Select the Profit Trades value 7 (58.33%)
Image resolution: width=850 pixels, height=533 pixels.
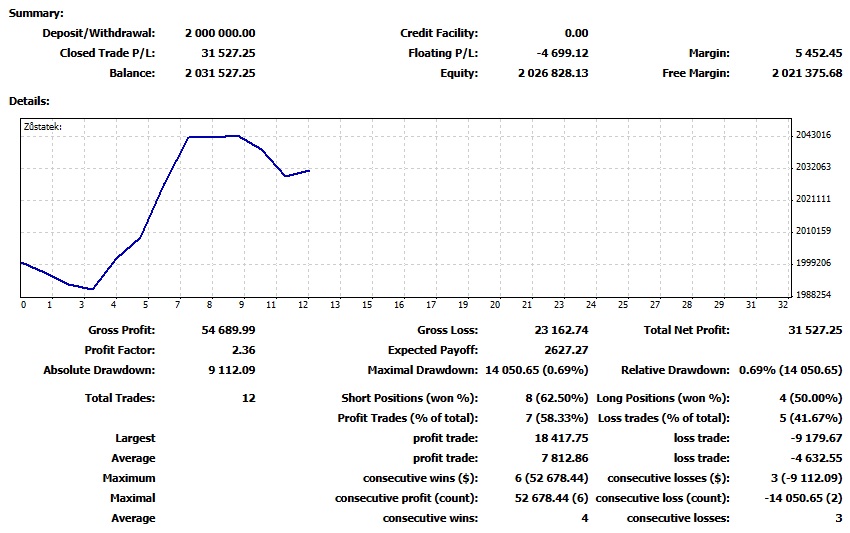pos(557,419)
